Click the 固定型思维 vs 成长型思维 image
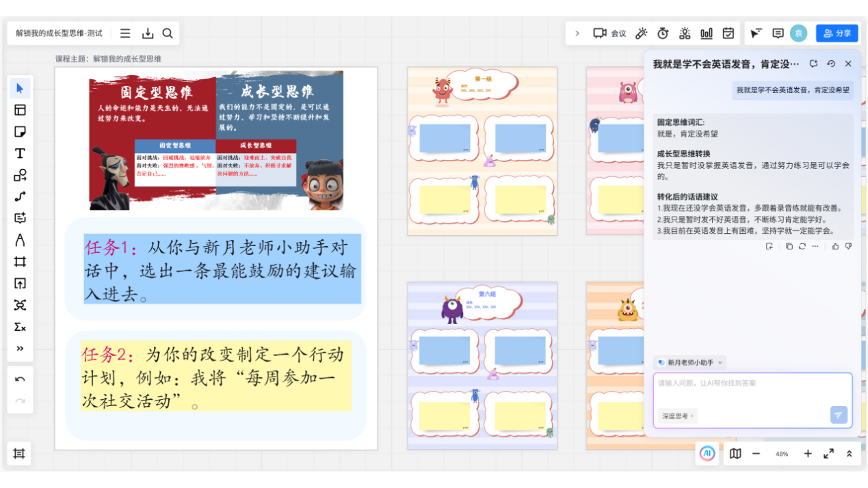This screenshot has width=868, height=488. 216,141
